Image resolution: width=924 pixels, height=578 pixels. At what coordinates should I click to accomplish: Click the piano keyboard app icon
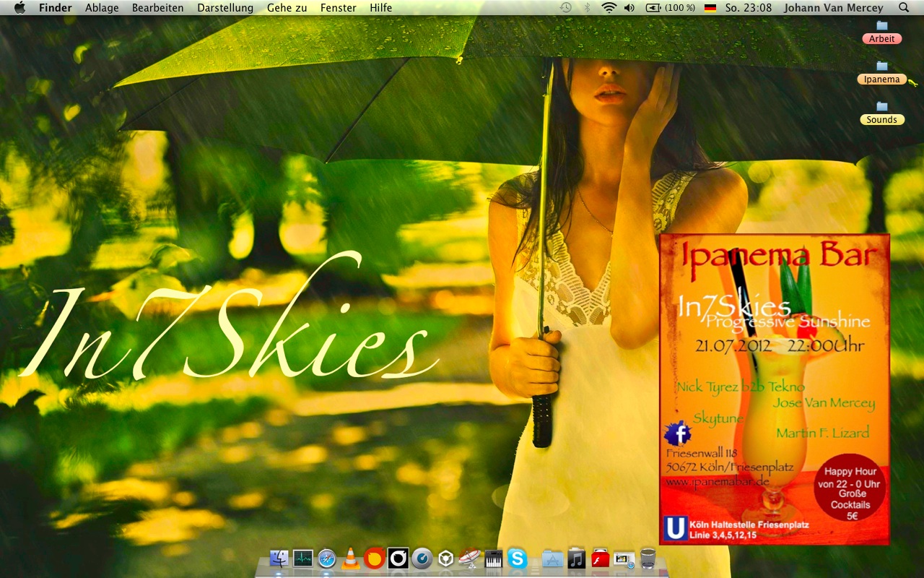(494, 558)
